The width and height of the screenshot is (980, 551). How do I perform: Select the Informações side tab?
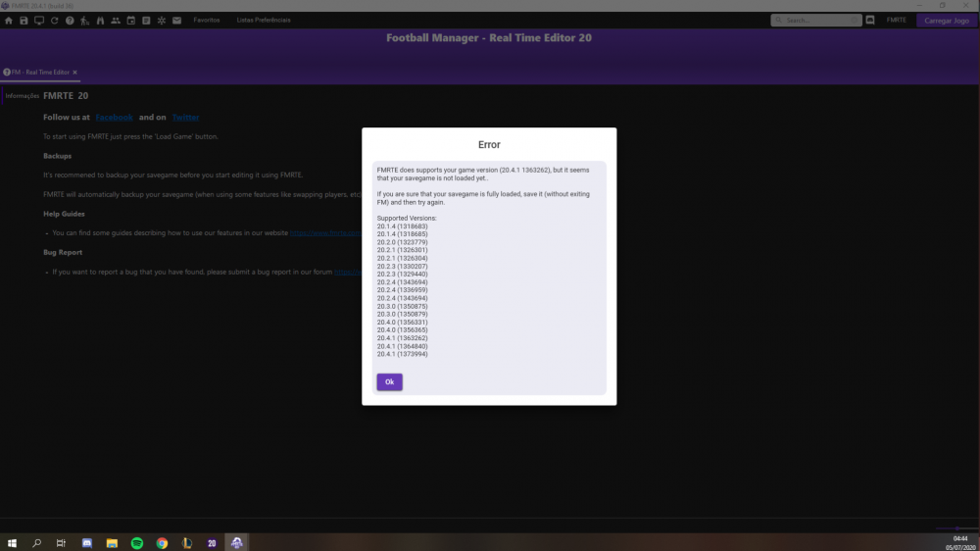point(22,96)
